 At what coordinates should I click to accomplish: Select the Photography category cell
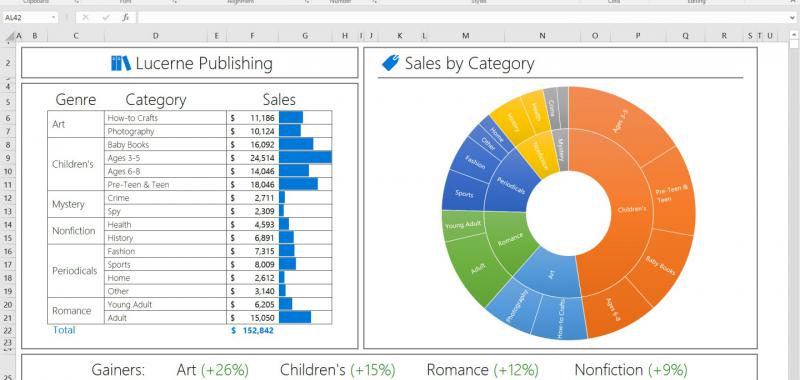[165, 131]
